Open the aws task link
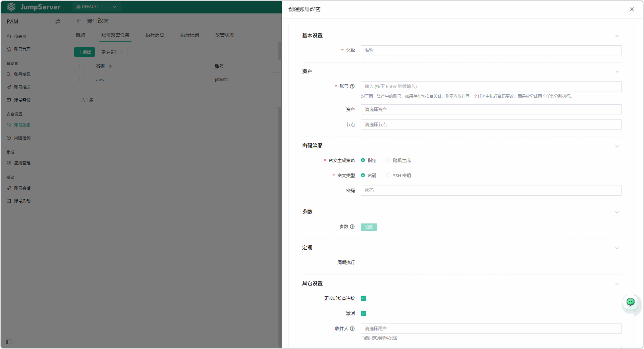This screenshot has width=644, height=349. tap(100, 80)
